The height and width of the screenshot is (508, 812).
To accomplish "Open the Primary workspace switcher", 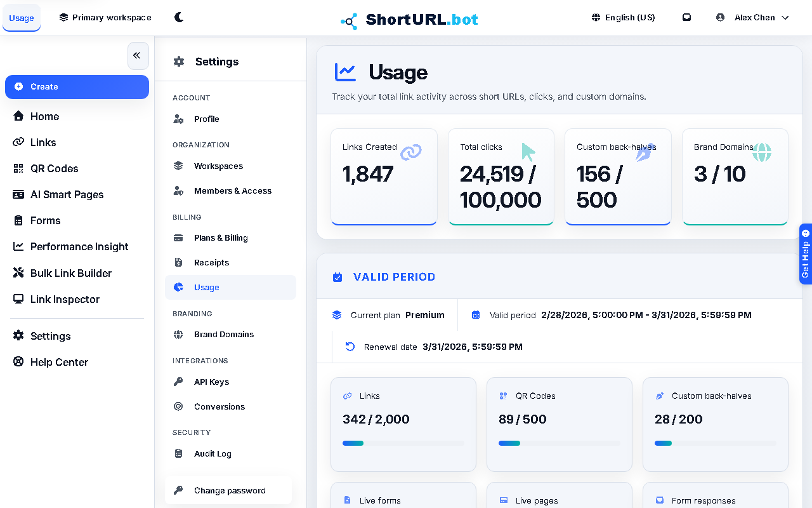I will click(105, 17).
